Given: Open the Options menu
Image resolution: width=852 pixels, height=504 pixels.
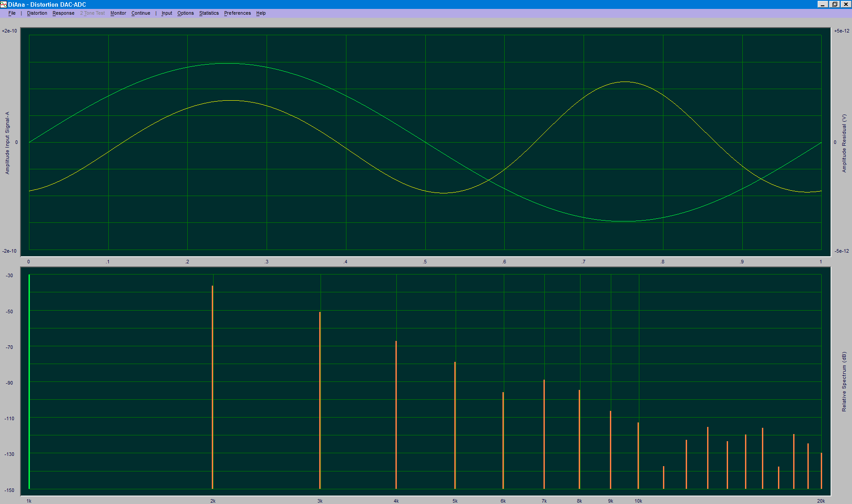Looking at the screenshot, I should (185, 13).
